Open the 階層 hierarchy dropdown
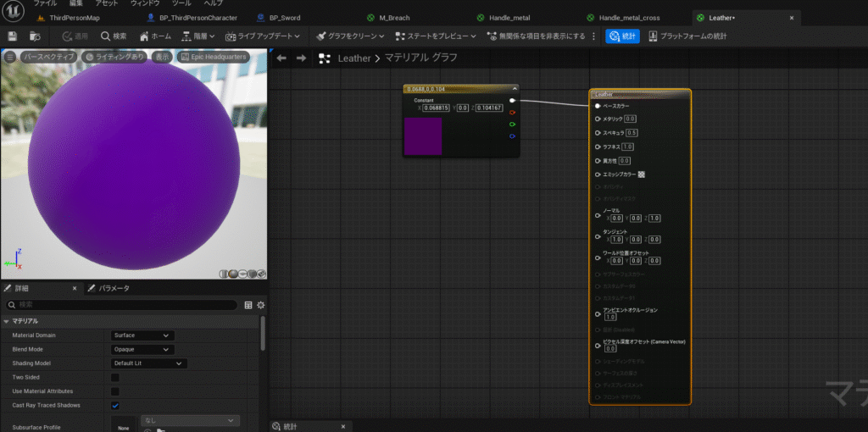Viewport: 868px width, 432px height. click(198, 36)
